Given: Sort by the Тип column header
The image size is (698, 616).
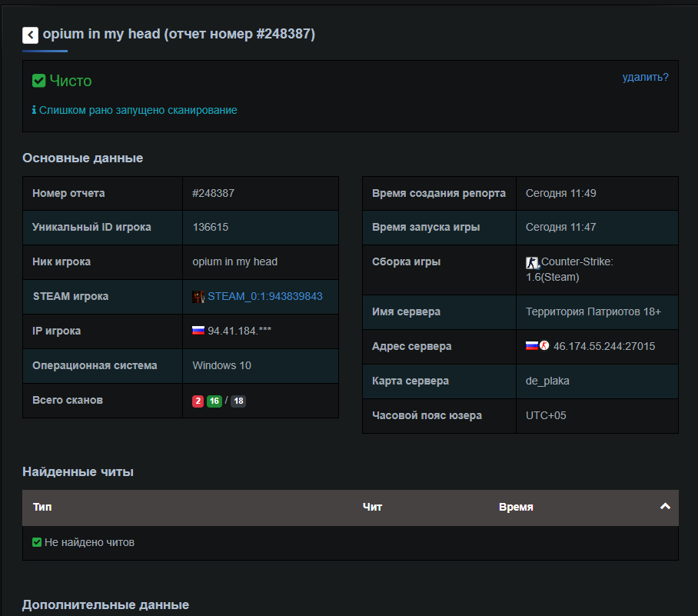Looking at the screenshot, I should click(x=42, y=508).
